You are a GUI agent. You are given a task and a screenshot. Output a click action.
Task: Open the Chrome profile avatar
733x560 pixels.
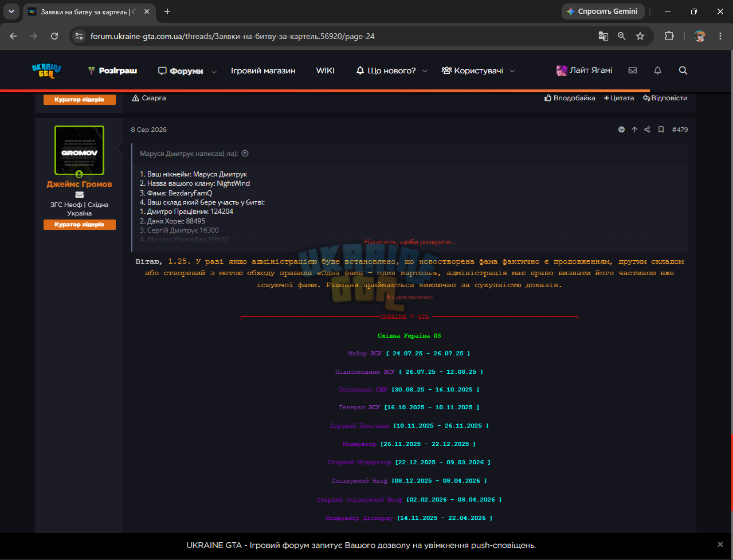(700, 36)
